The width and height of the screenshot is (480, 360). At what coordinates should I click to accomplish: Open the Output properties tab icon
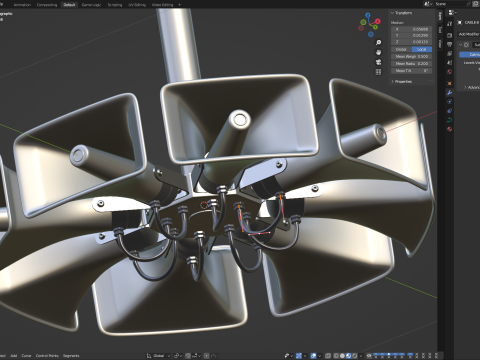[449, 44]
